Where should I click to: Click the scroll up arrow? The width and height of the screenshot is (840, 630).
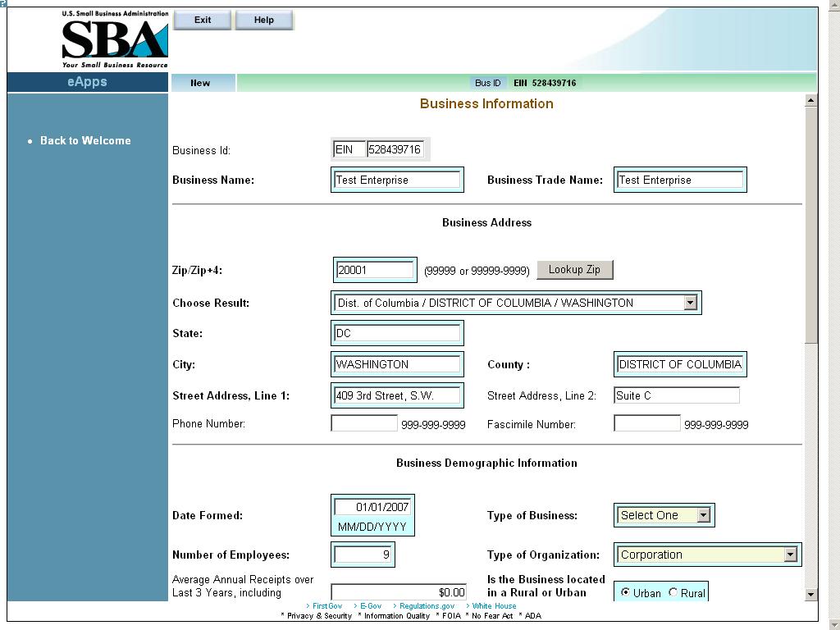pyautogui.click(x=810, y=100)
